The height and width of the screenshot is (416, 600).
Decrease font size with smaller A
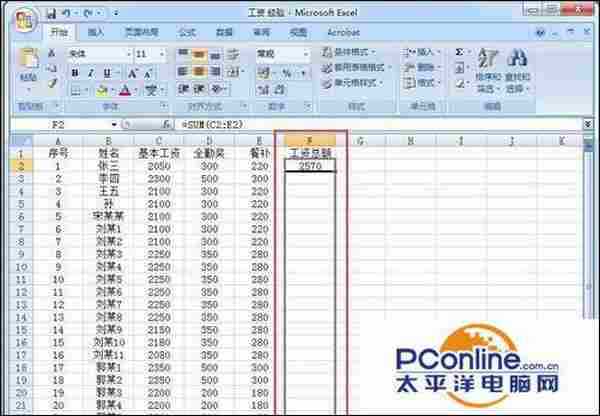[x=148, y=73]
